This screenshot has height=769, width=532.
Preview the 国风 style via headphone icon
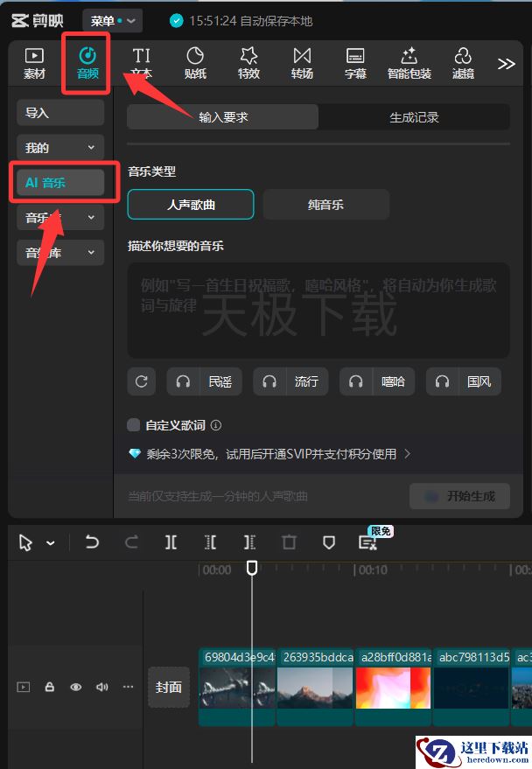pyautogui.click(x=442, y=381)
